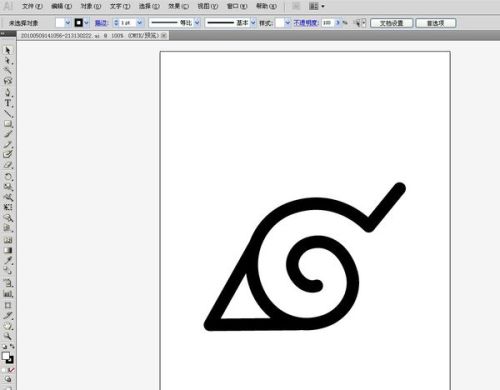Open the 不透明度 opacity panel link
The image size is (500, 390).
coord(306,23)
